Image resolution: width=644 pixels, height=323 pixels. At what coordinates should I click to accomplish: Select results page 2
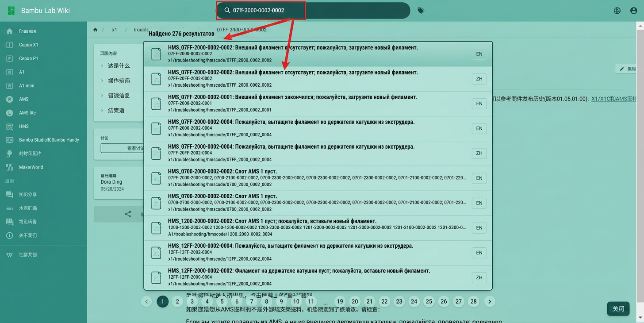(x=177, y=301)
